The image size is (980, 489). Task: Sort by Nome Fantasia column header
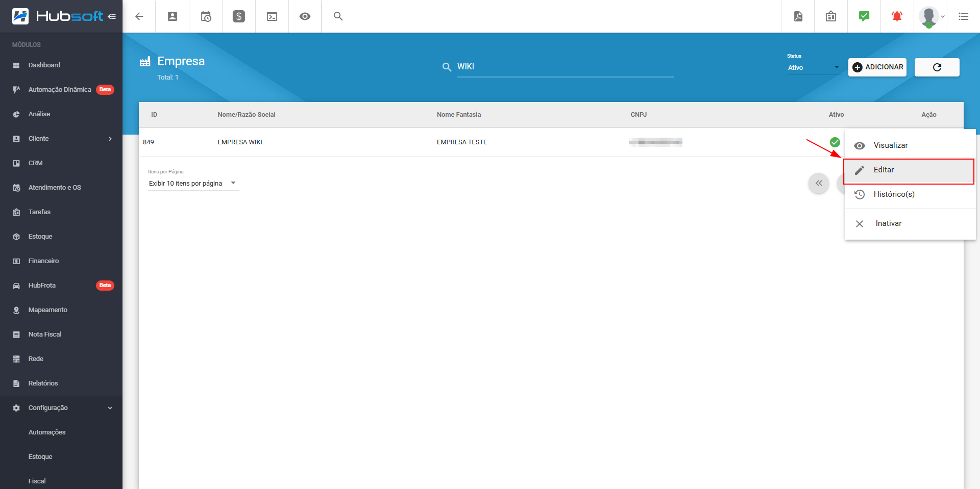tap(459, 115)
